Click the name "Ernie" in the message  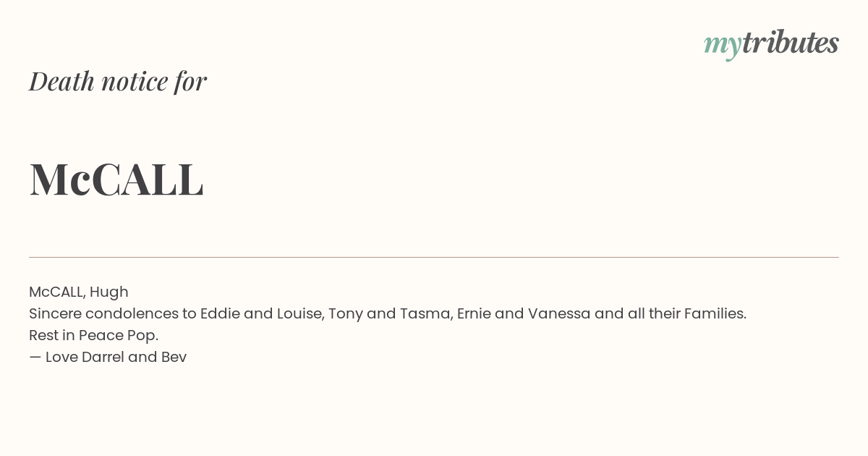pyautogui.click(x=474, y=313)
